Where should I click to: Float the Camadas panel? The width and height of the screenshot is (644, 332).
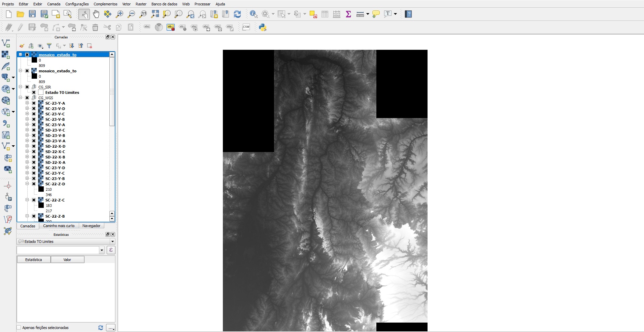(x=108, y=37)
